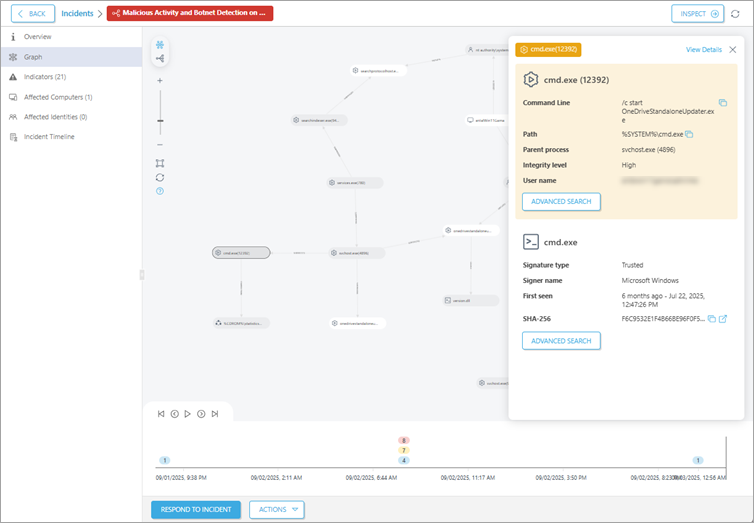Switch graph to tree layout view
754x523 pixels.
[x=160, y=59]
